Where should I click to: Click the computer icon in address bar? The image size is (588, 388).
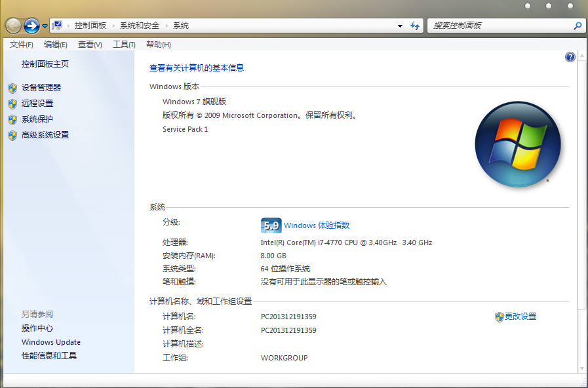[x=57, y=26]
